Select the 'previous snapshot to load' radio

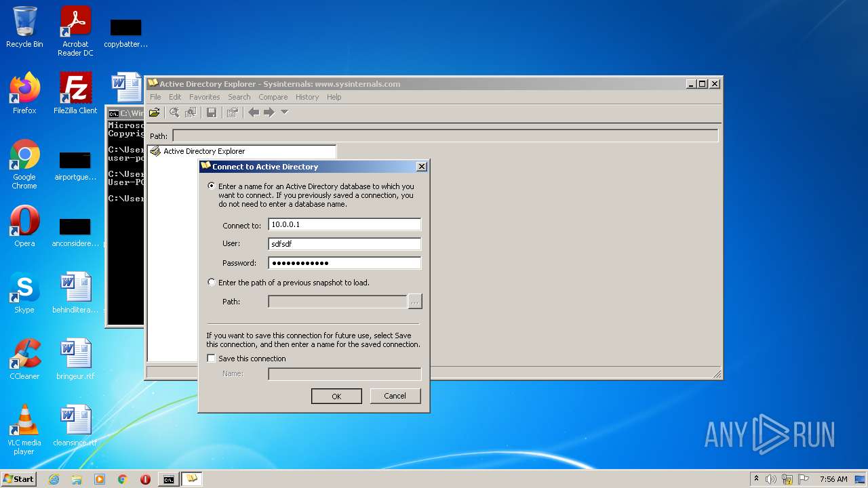pyautogui.click(x=212, y=282)
